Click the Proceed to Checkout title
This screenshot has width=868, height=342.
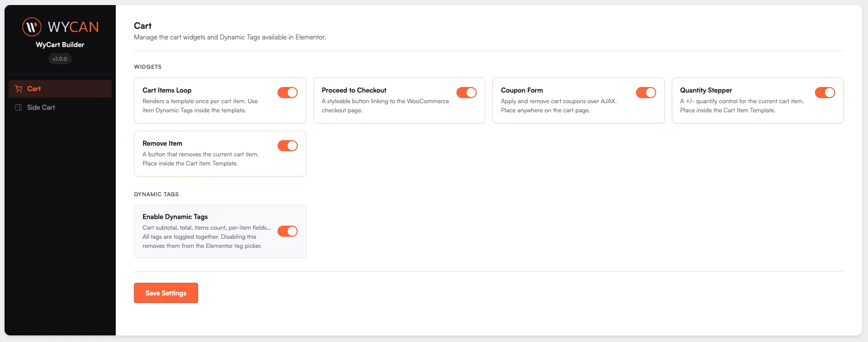click(354, 90)
